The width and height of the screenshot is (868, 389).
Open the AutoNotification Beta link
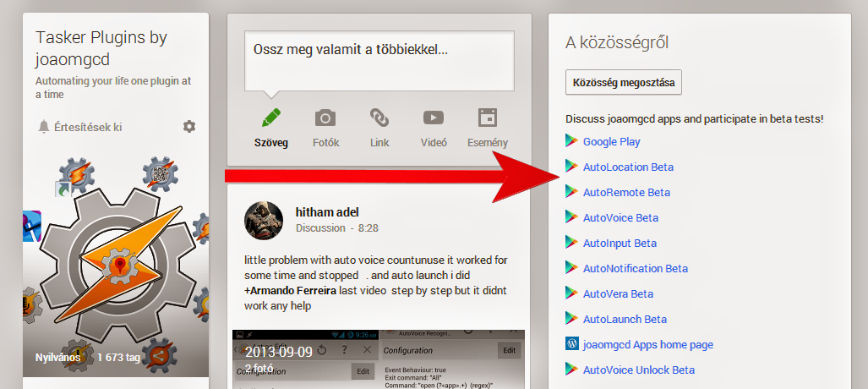[635, 269]
